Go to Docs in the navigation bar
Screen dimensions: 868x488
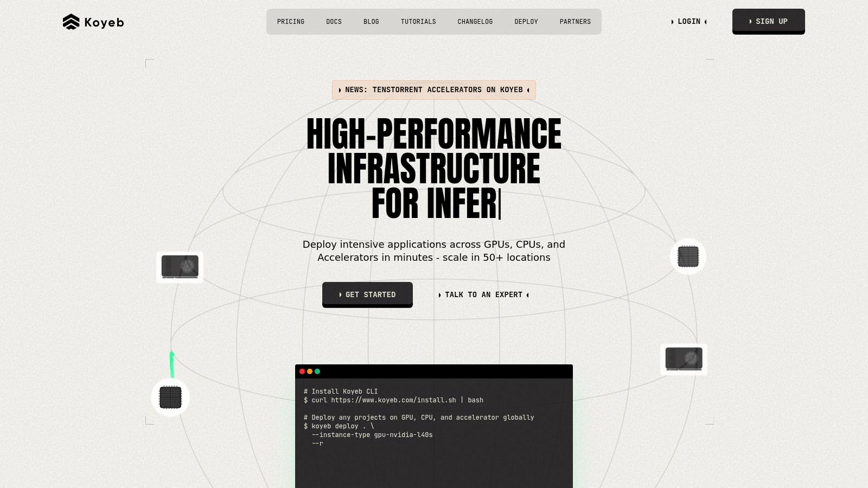click(334, 22)
